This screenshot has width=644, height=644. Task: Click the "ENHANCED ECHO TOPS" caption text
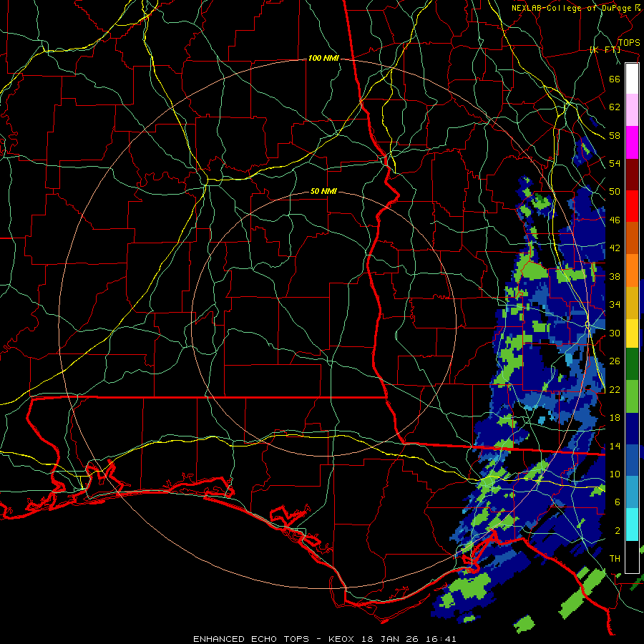click(251, 639)
